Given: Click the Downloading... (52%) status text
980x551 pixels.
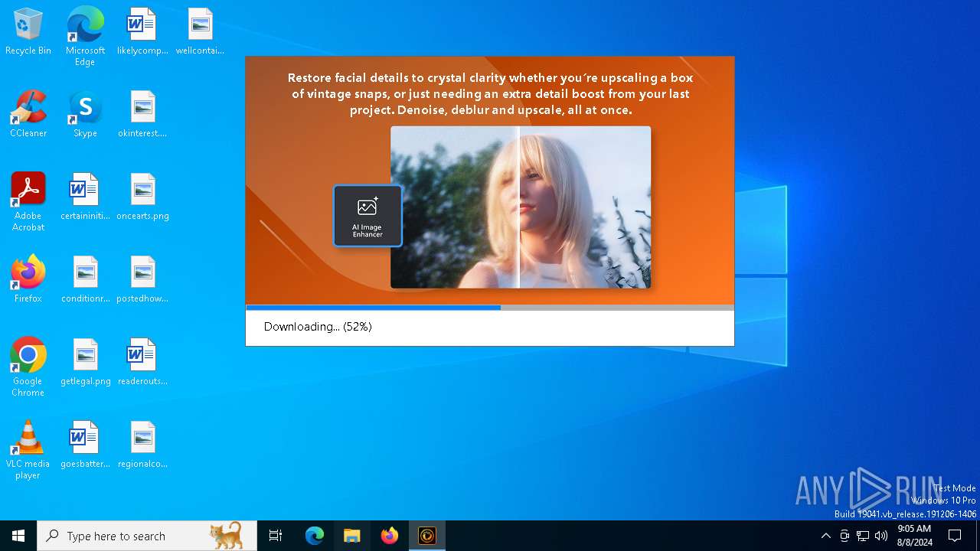Looking at the screenshot, I should 318,327.
